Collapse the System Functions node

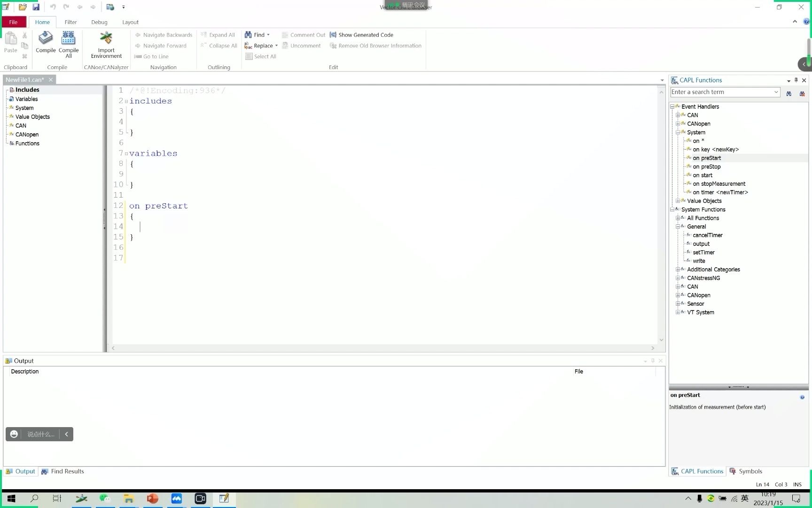point(672,209)
